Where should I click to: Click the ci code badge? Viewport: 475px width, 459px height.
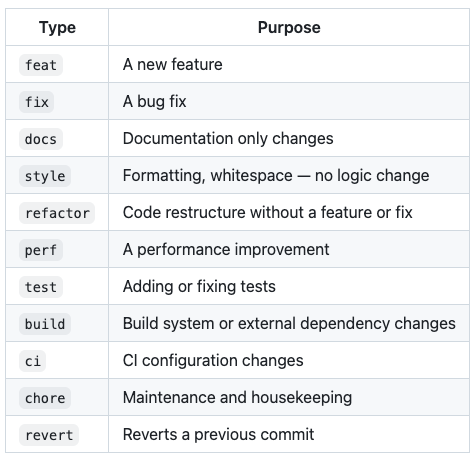(33, 361)
